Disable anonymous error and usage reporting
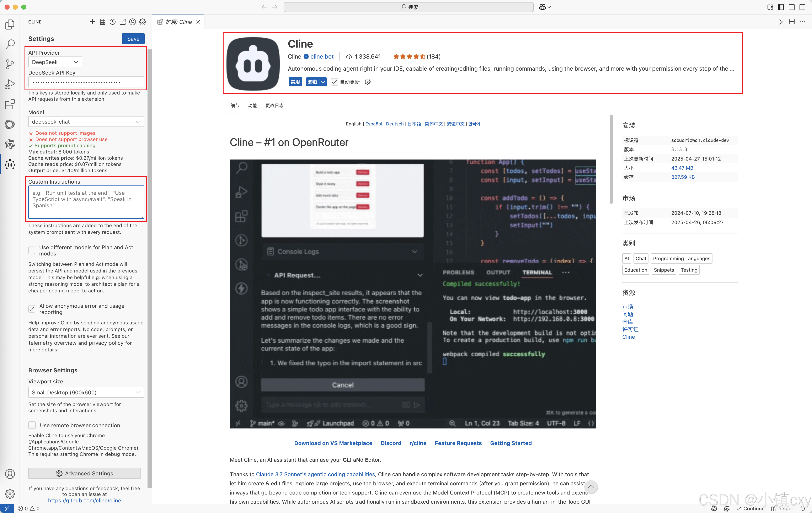This screenshot has height=513, width=812. point(31,309)
